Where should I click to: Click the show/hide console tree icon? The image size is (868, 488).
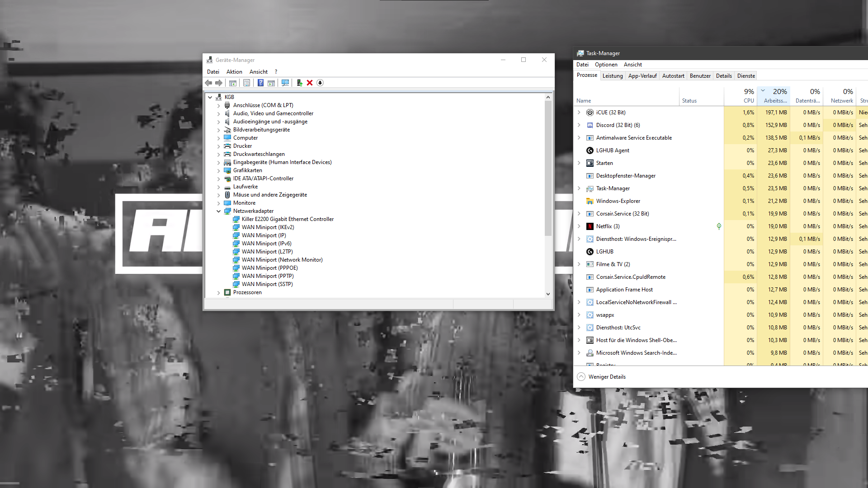pyautogui.click(x=233, y=83)
